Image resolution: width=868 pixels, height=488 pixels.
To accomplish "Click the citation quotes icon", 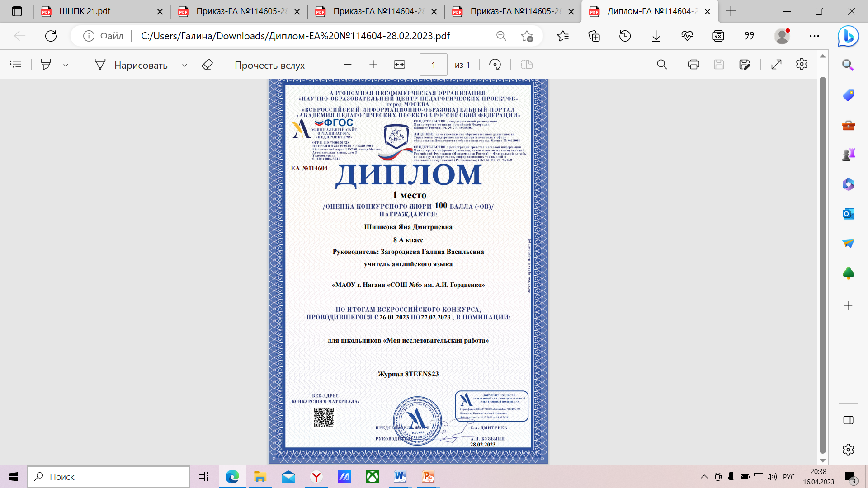I will click(x=750, y=36).
